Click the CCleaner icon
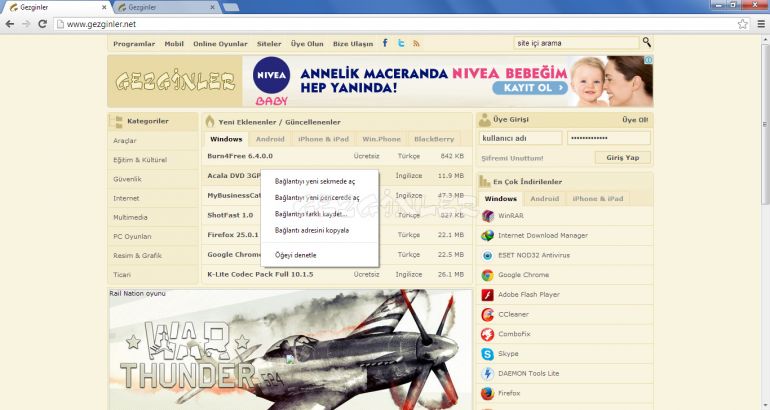 click(488, 314)
